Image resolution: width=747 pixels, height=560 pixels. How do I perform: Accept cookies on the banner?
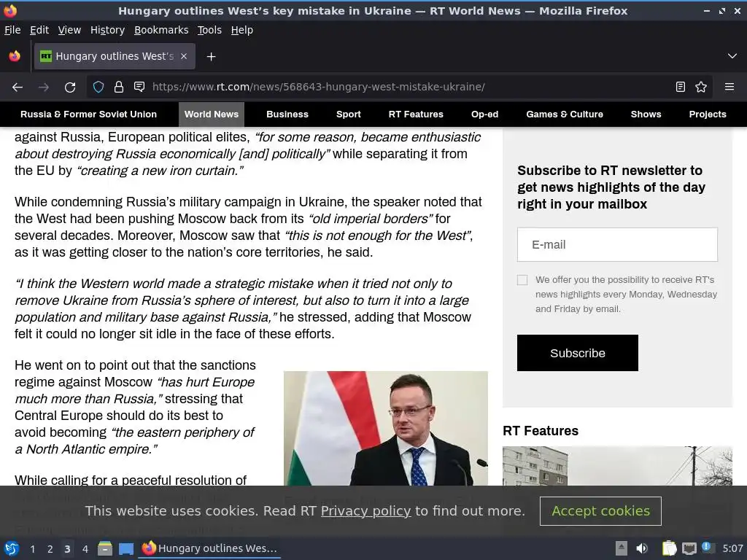coord(600,511)
